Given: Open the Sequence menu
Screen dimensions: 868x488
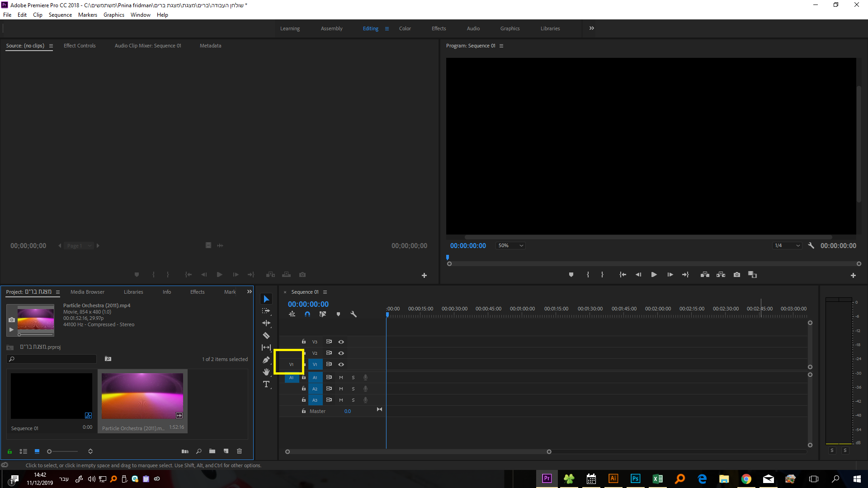Looking at the screenshot, I should pos(60,15).
